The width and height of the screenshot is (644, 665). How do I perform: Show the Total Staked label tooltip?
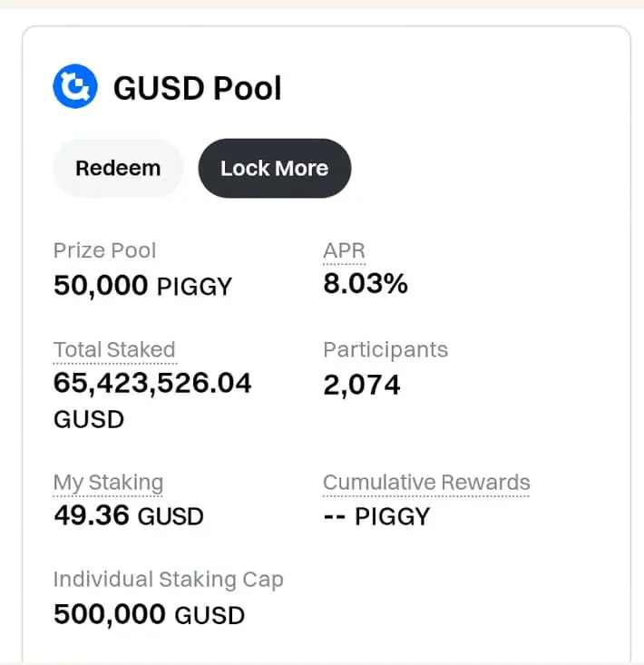[x=114, y=350]
